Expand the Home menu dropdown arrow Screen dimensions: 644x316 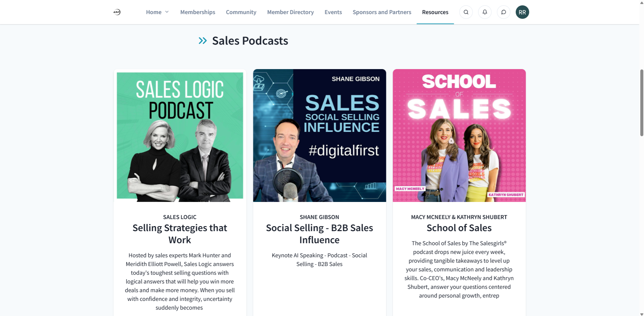[167, 12]
